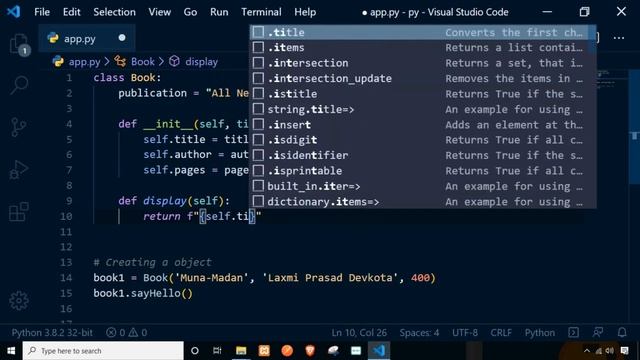Switch to VS Code taskbar icon
640x360 pixels.
(x=379, y=351)
